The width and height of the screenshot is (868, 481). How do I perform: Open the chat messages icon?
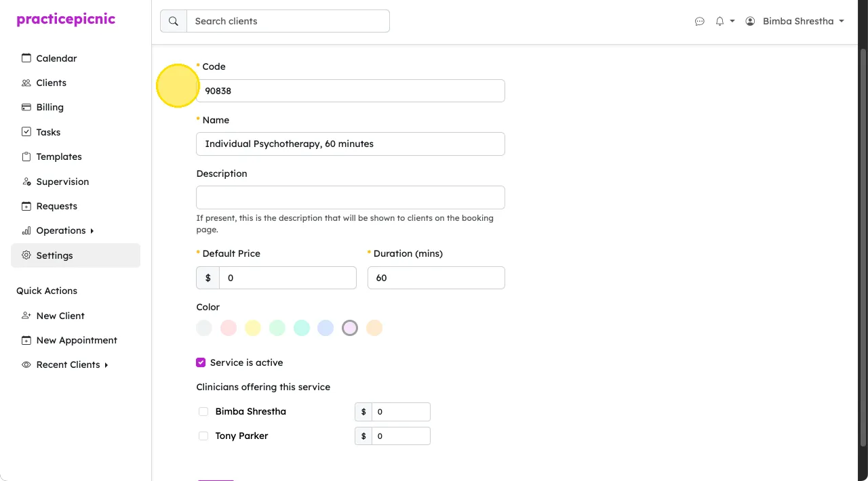coord(700,22)
